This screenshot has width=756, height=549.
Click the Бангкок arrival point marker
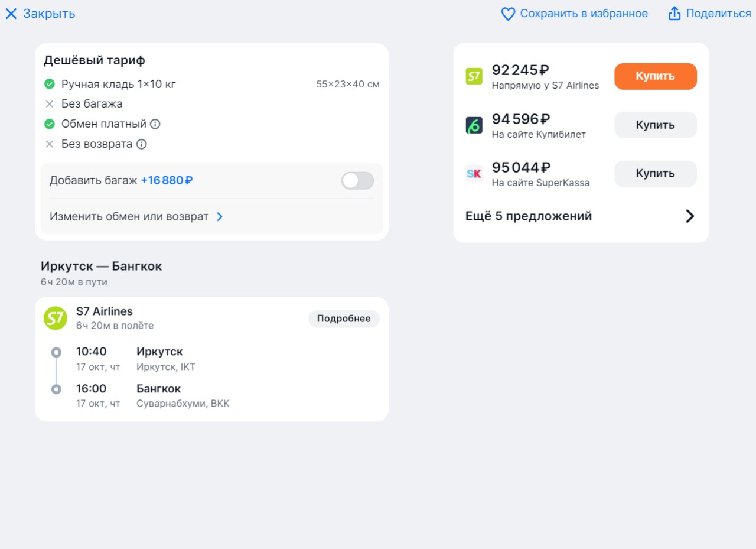[56, 389]
